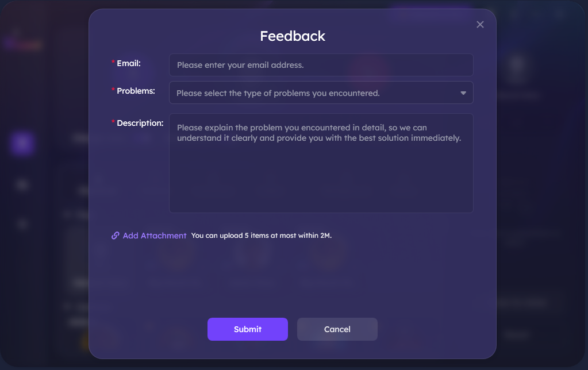The height and width of the screenshot is (370, 588).
Task: Select the highlighted purple sidebar icon behind dialog
Action: pos(22,143)
